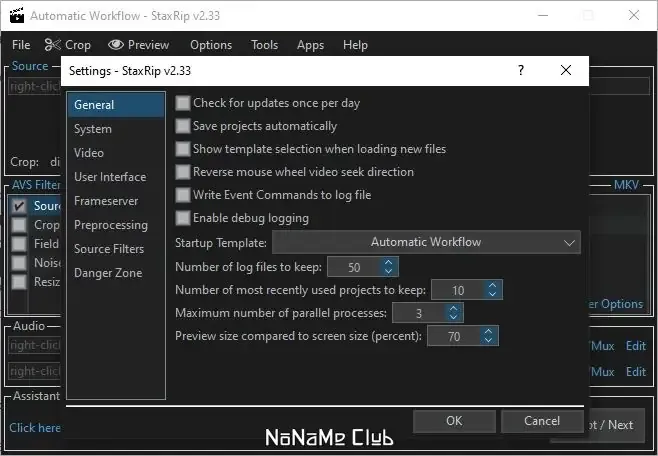Click the source file input field in main window
Image resolution: width=658 pixels, height=456 pixels.
point(35,86)
